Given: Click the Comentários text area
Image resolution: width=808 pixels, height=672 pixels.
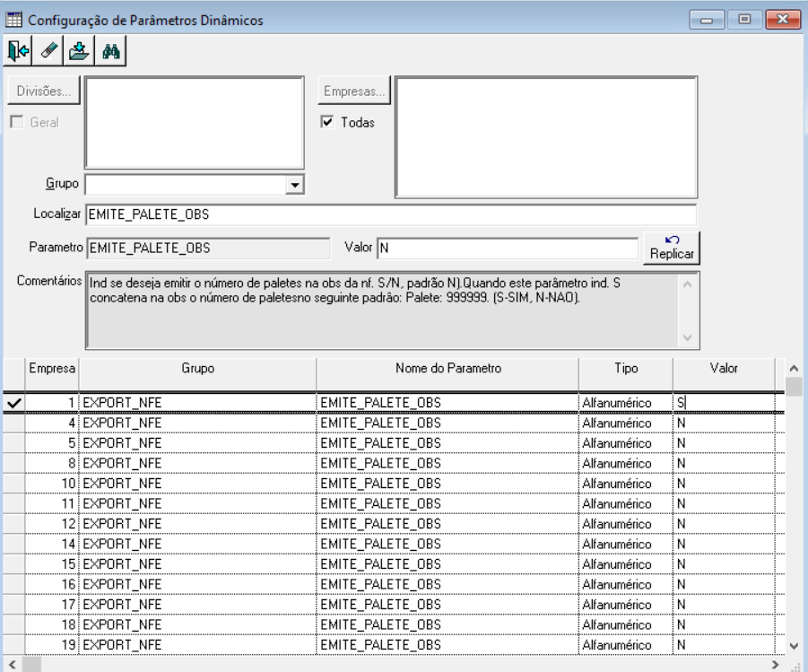Looking at the screenshot, I should [393, 310].
